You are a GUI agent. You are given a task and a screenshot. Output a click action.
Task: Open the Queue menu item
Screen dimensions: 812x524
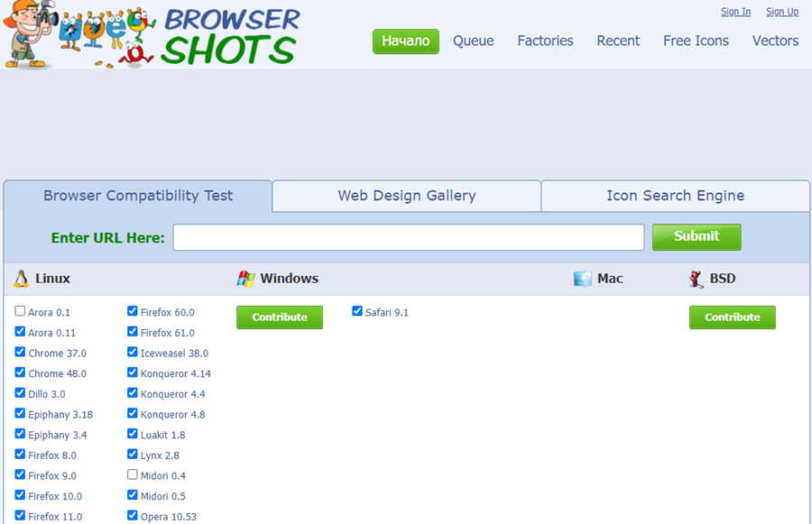point(473,41)
